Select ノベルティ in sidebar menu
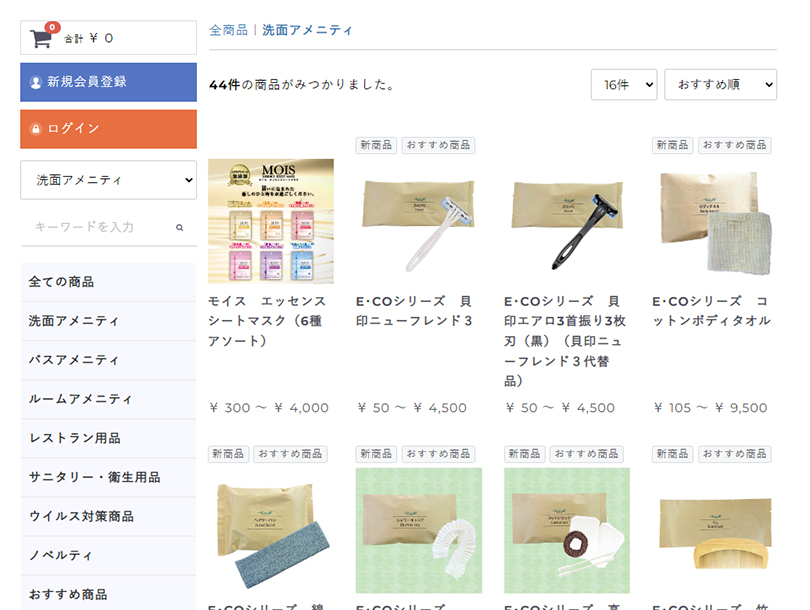This screenshot has width=810, height=610. [108, 555]
